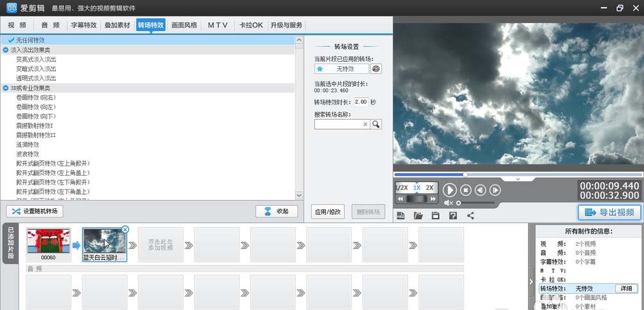The width and height of the screenshot is (644, 310).
Task: Open the MTV tab
Action: (x=218, y=26)
